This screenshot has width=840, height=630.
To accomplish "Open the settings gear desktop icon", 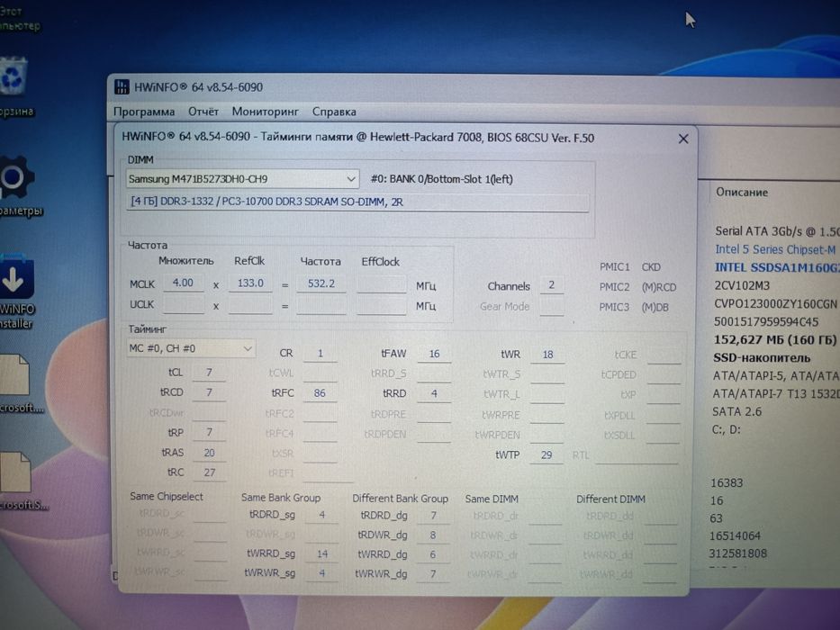I will point(16,176).
